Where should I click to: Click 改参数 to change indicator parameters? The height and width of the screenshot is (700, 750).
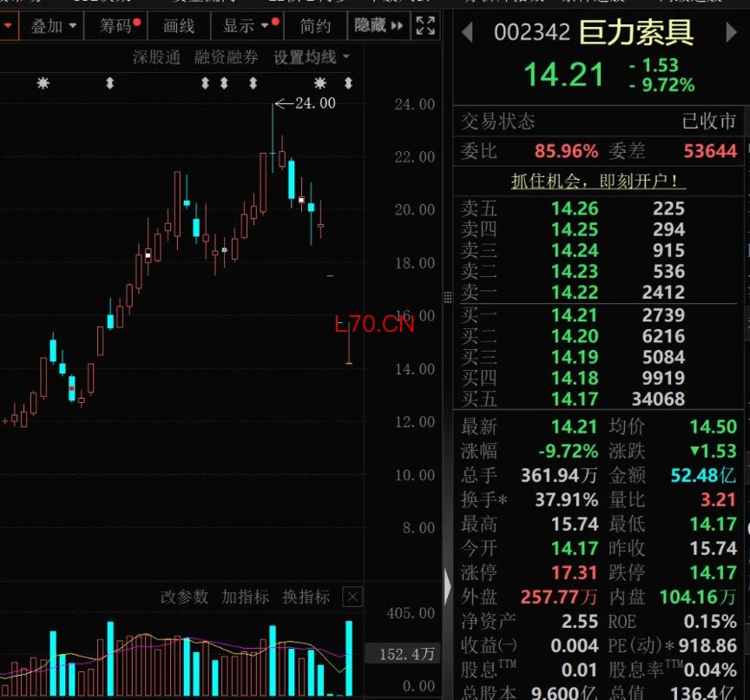click(184, 597)
